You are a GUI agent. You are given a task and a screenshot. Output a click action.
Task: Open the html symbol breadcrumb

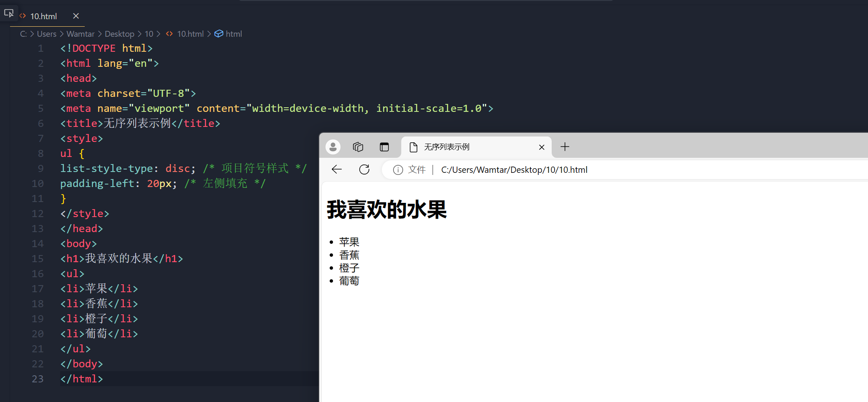pyautogui.click(x=234, y=34)
